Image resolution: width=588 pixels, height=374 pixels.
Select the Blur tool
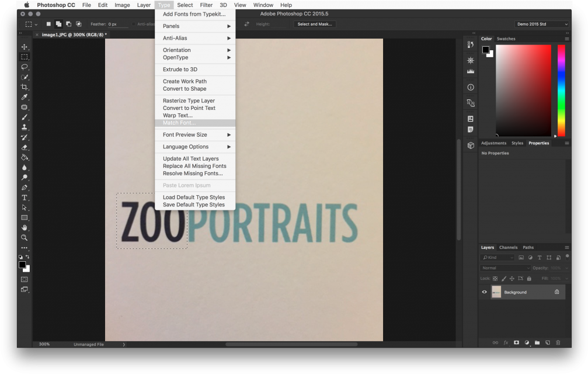tap(25, 168)
